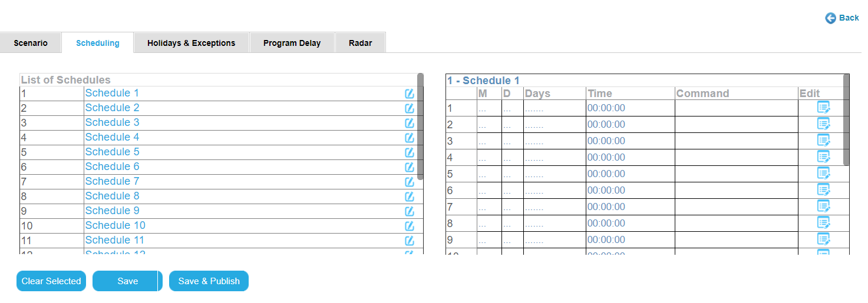
Task: Open the edit icon in command row 1
Action: 823,108
